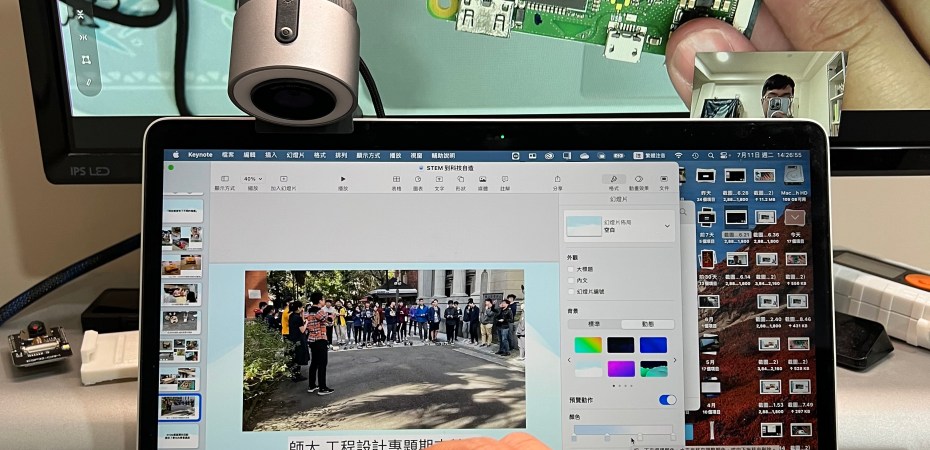Show next background presets with right chevron
This screenshot has width=930, height=450.
click(x=675, y=359)
